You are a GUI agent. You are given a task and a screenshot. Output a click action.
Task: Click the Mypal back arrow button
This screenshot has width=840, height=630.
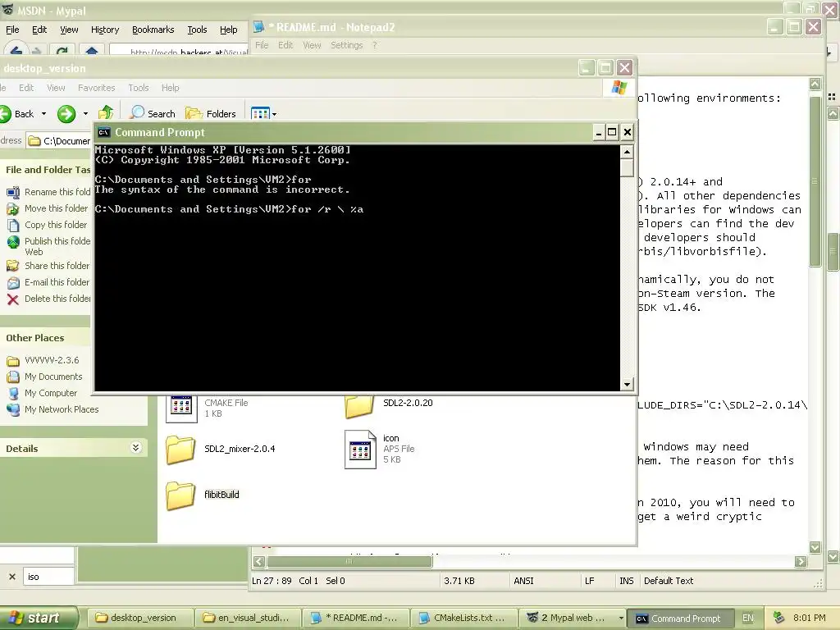16,52
